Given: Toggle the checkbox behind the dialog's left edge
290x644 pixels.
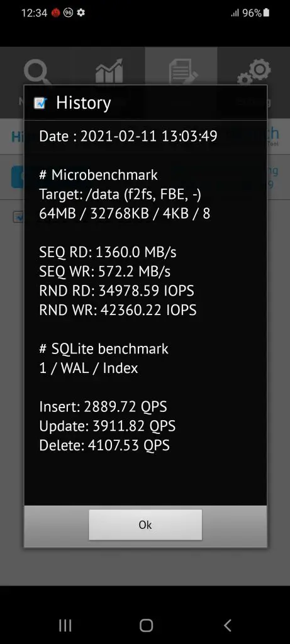Looking at the screenshot, I should pyautogui.click(x=18, y=216).
